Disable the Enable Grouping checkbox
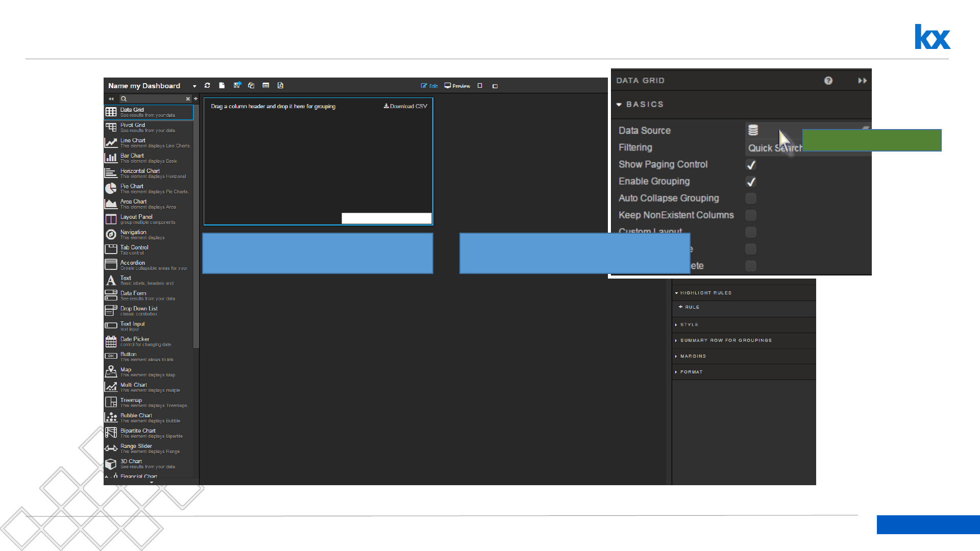The width and height of the screenshot is (980, 551). point(751,182)
